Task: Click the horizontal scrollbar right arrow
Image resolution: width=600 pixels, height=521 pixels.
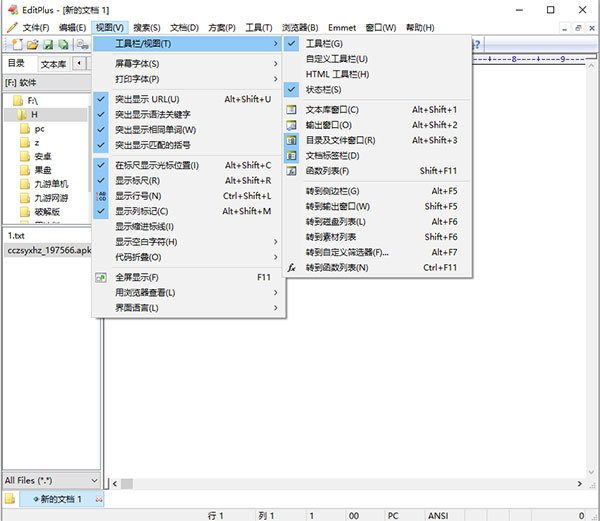Action: (x=580, y=484)
